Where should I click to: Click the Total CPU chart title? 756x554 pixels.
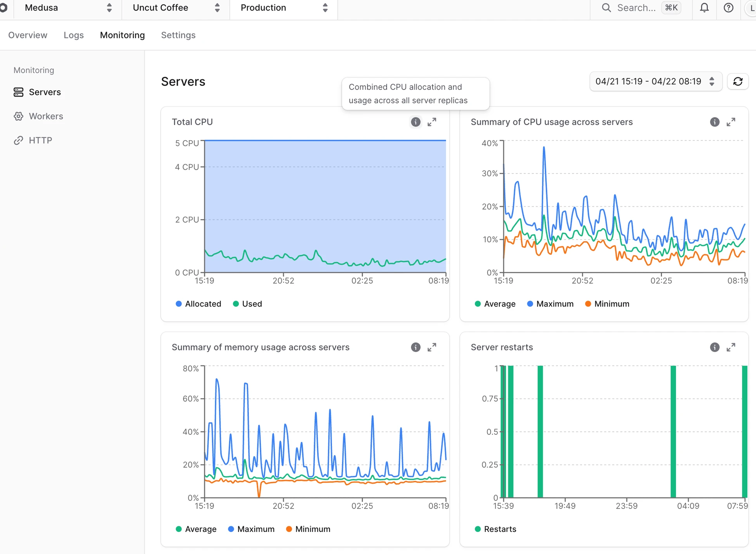(x=192, y=122)
